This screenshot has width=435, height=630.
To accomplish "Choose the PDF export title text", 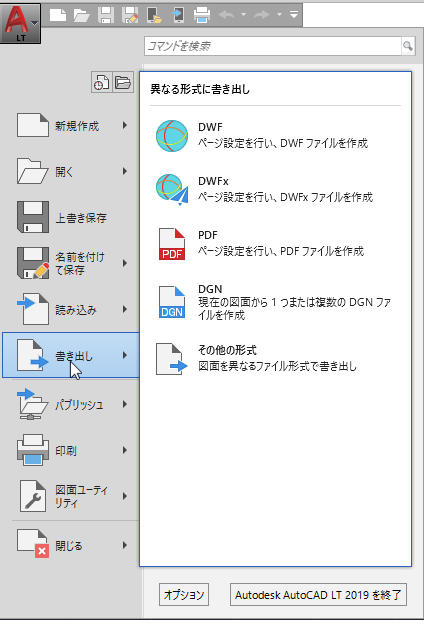I will (208, 235).
